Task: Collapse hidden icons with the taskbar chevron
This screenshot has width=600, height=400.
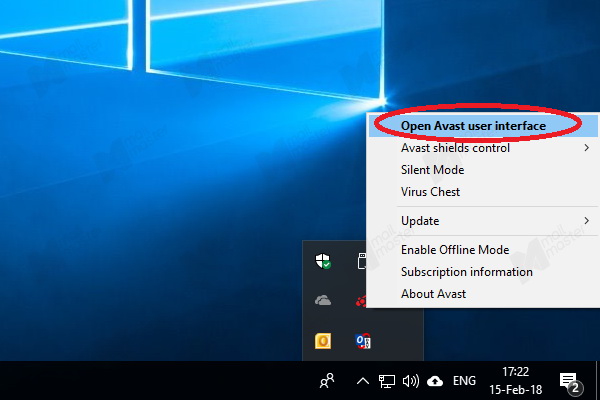Action: pyautogui.click(x=363, y=381)
